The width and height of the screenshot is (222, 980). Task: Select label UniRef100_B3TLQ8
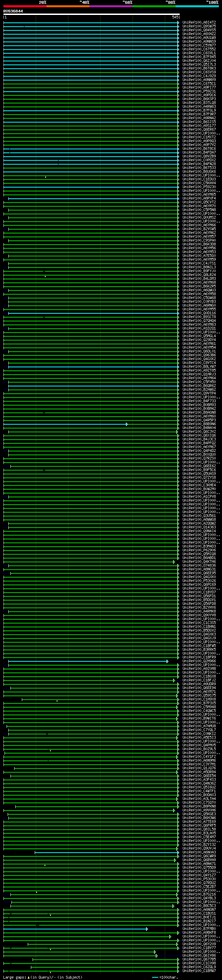[x=199, y=103]
